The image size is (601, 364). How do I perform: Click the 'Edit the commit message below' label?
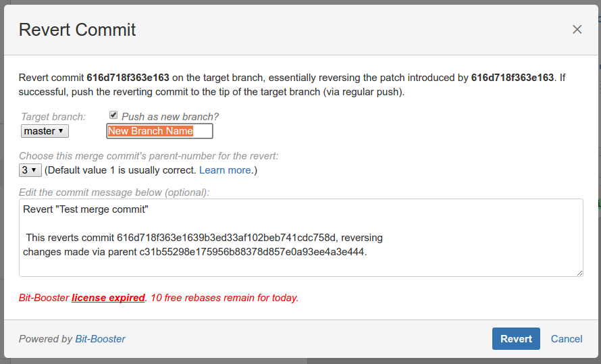114,192
